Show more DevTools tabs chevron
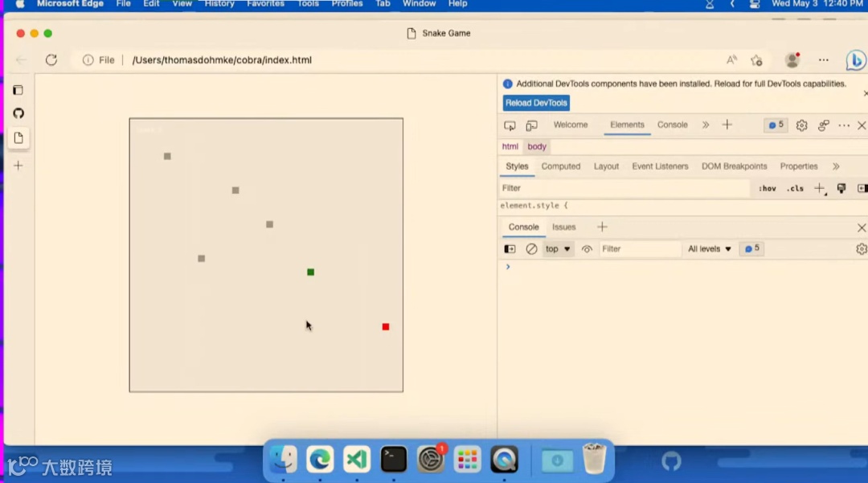The height and width of the screenshot is (483, 868). (x=706, y=125)
